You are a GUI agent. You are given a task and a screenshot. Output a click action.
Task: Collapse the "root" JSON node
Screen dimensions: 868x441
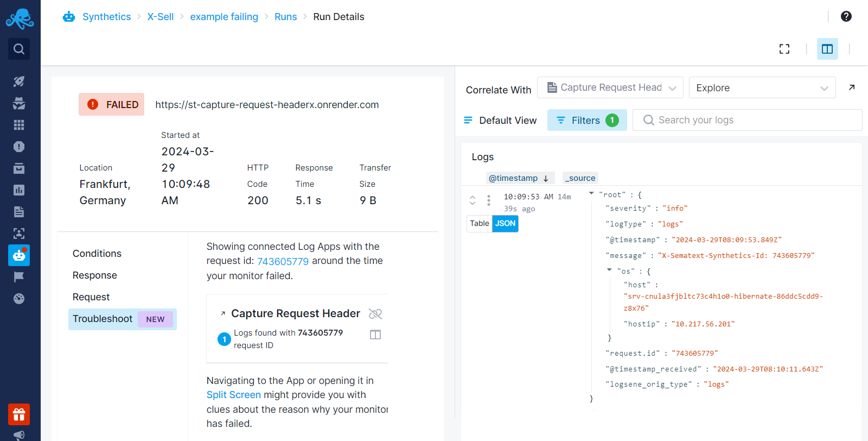tap(591, 193)
